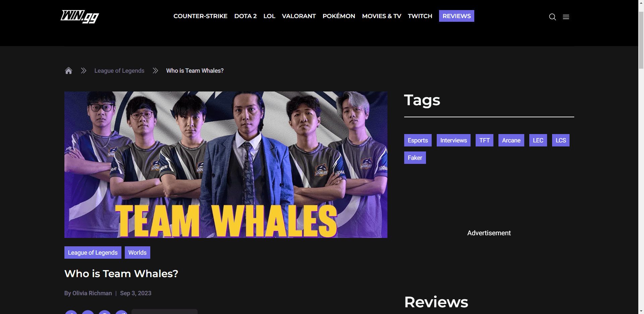Open the Faker tag
The width and height of the screenshot is (644, 314).
click(x=415, y=158)
